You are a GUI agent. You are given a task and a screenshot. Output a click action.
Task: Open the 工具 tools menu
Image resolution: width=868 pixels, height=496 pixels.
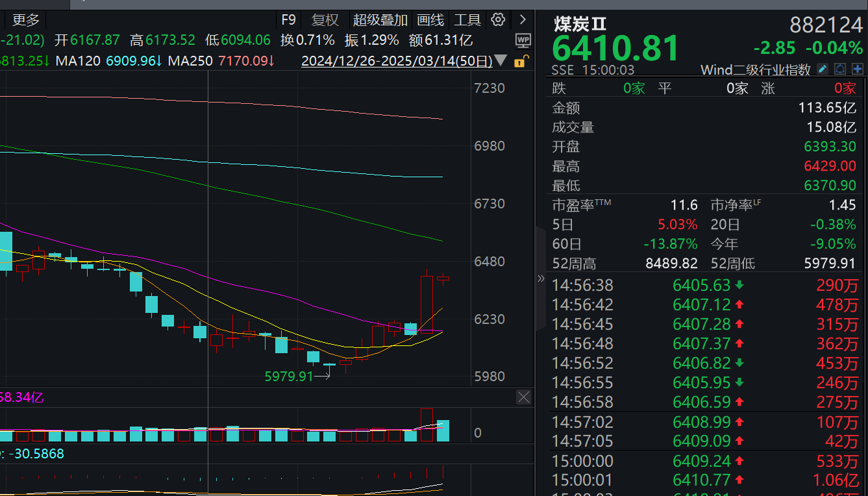pos(467,20)
